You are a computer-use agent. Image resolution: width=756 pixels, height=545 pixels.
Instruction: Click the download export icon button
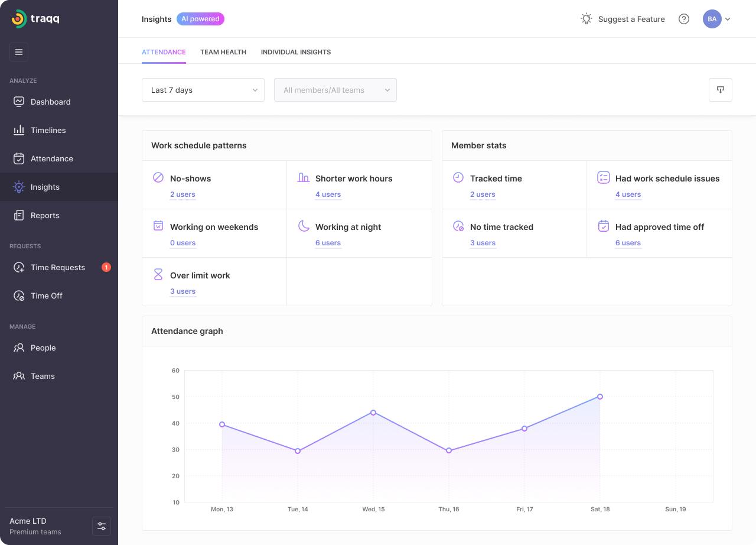pyautogui.click(x=720, y=90)
